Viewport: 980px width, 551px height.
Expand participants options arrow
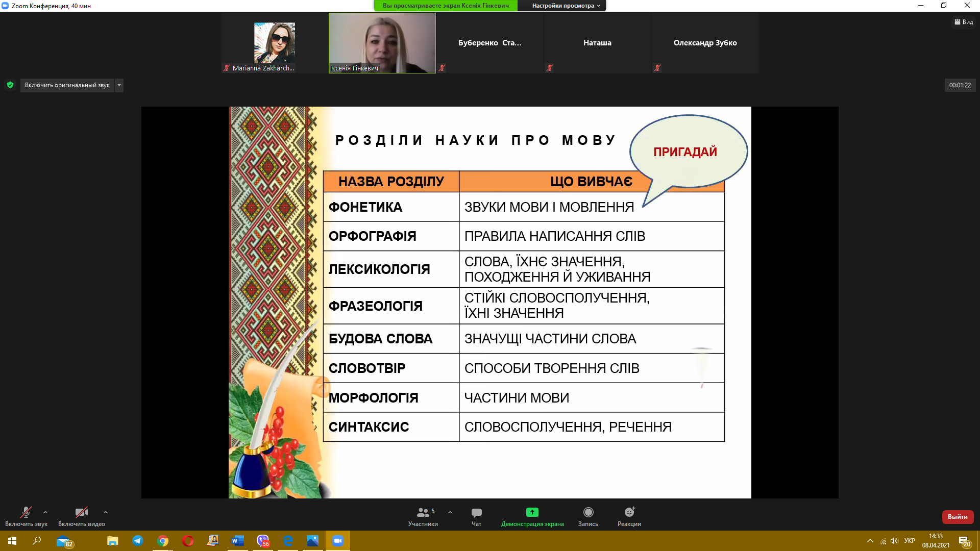pos(450,512)
